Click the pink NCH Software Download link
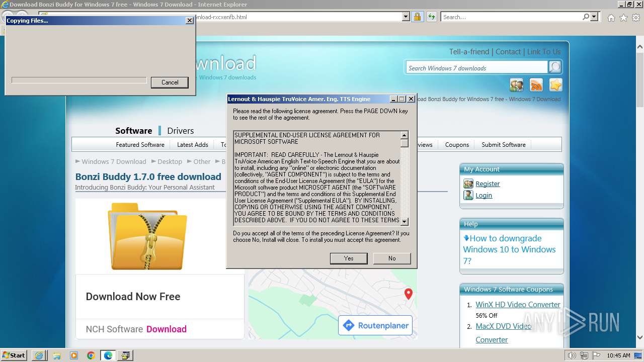The image size is (644, 362). click(167, 329)
